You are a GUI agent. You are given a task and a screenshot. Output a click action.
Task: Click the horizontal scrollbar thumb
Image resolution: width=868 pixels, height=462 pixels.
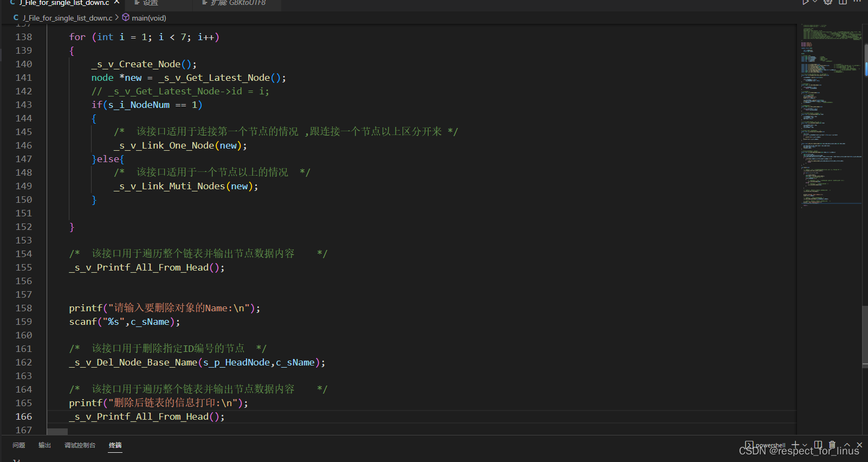click(x=57, y=432)
